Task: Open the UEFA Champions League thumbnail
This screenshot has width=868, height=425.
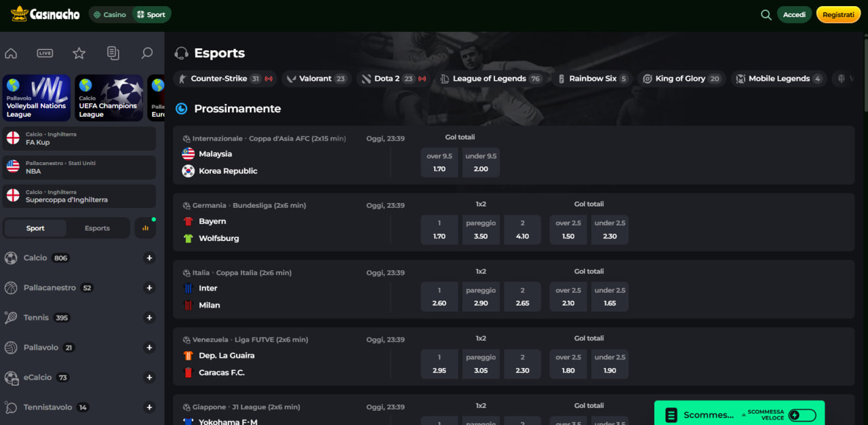Action: (108, 98)
